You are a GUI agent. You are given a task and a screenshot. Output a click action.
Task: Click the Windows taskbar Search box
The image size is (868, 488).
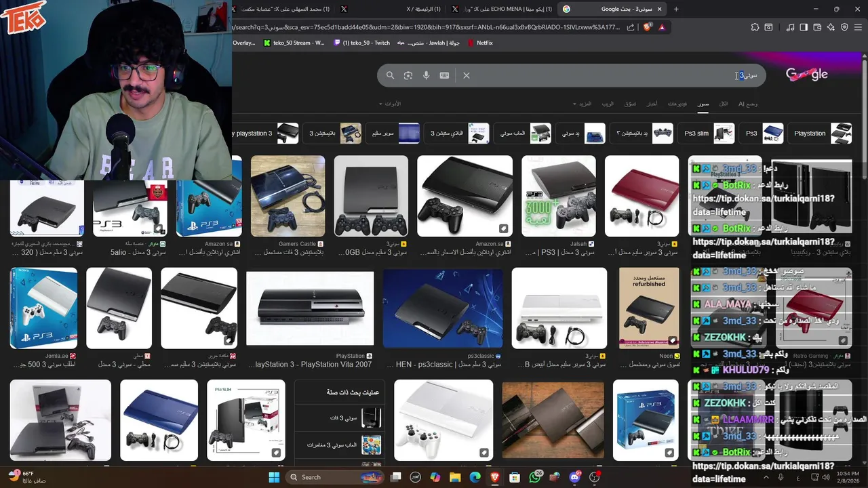pyautogui.click(x=336, y=477)
